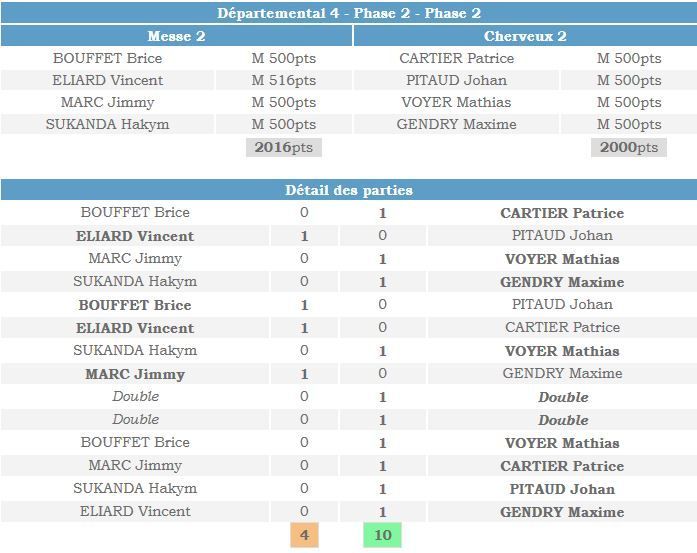
Task: Select the green score box showing 10
Action: pos(382,535)
